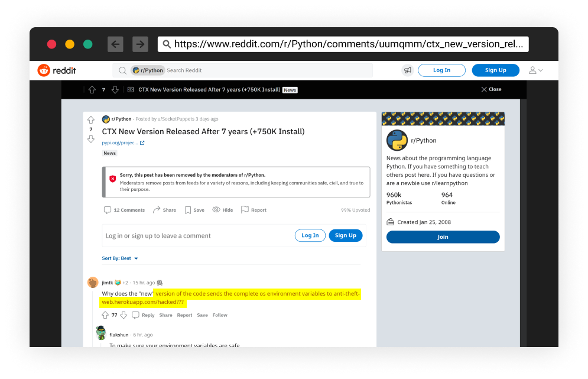Save jimtk's comment

[x=203, y=315]
